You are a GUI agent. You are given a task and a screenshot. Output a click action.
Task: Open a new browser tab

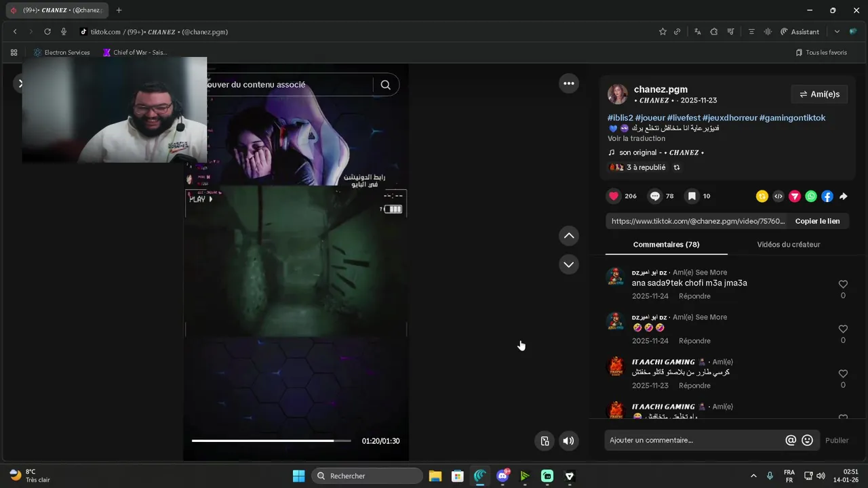point(119,10)
